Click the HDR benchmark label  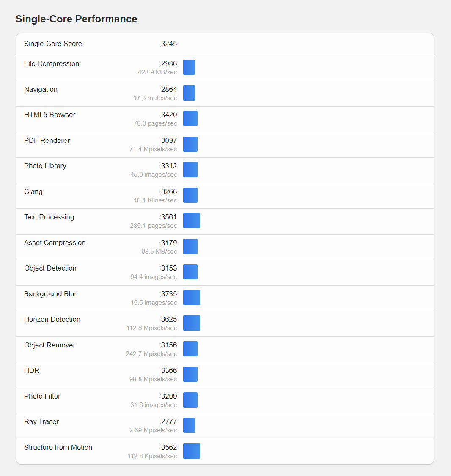[x=32, y=370]
